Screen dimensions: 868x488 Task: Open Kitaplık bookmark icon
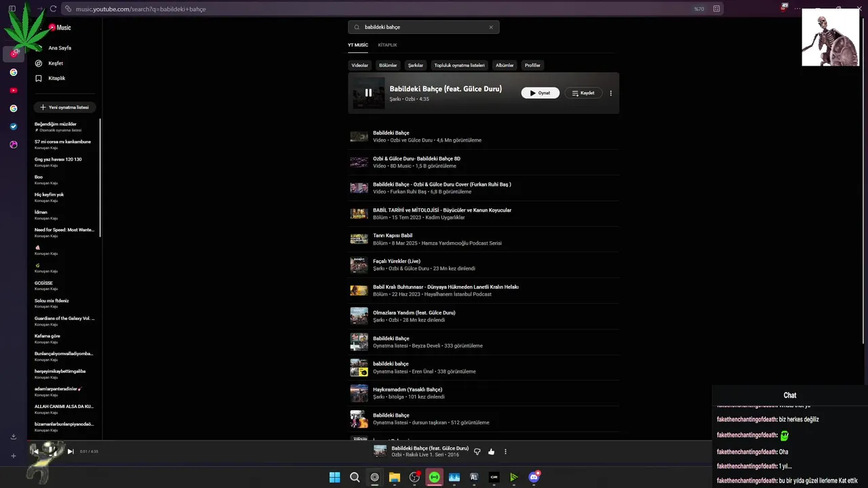39,78
